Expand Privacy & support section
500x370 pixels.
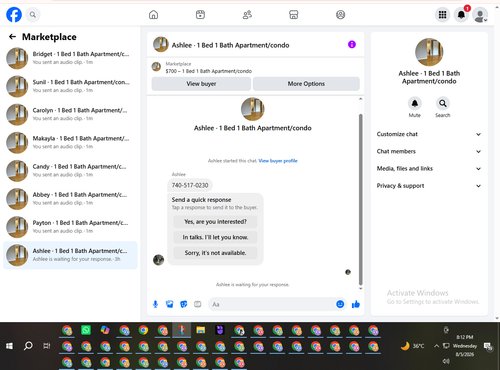[429, 186]
